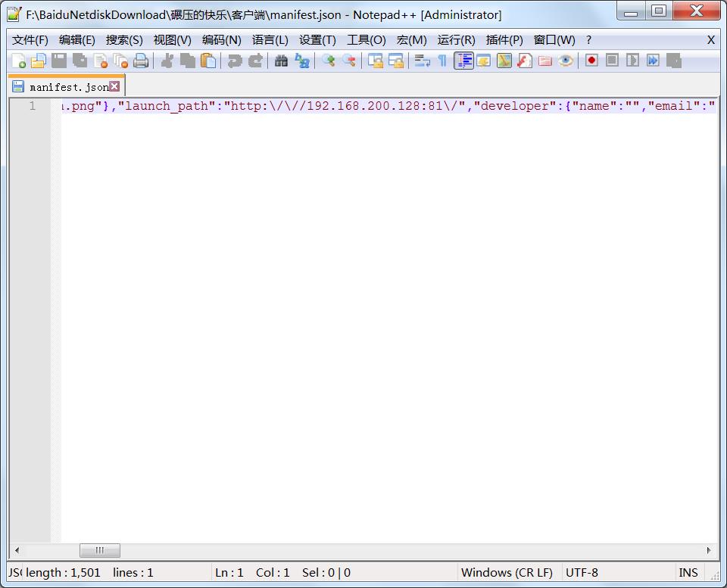The image size is (727, 588).
Task: Click "Ln : 1" position in status bar
Action: (229, 573)
